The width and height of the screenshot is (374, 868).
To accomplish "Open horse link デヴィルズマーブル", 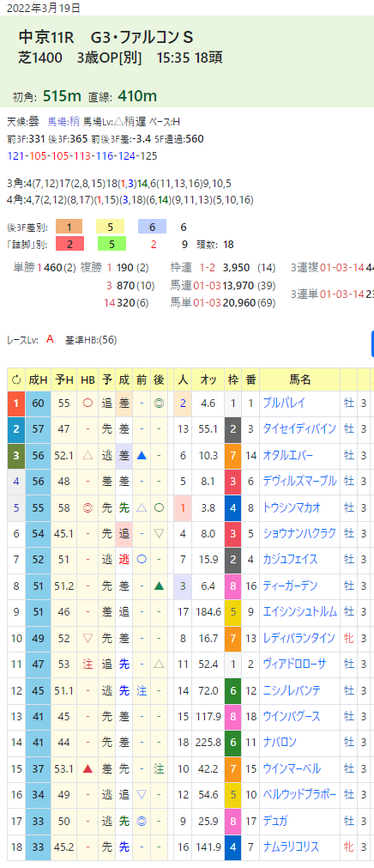I will 299,482.
